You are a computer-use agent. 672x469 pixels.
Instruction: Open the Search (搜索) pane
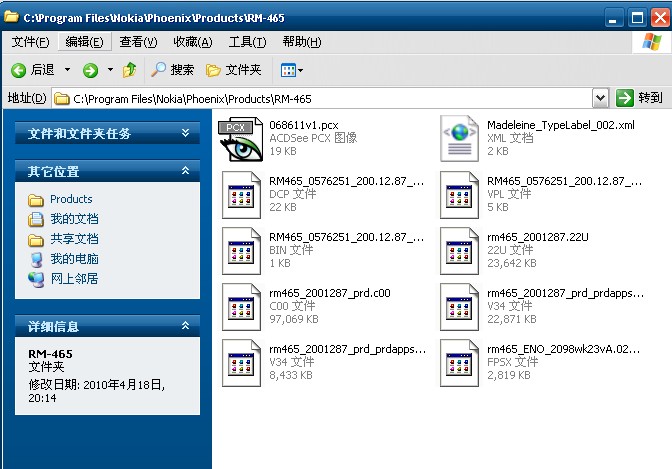pyautogui.click(x=172, y=69)
